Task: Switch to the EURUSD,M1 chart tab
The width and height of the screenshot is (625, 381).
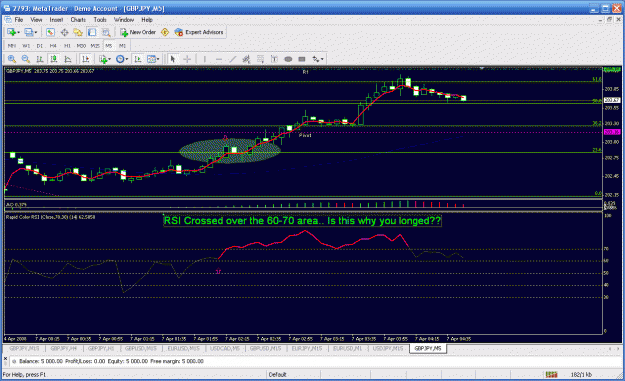Action: (x=347, y=348)
